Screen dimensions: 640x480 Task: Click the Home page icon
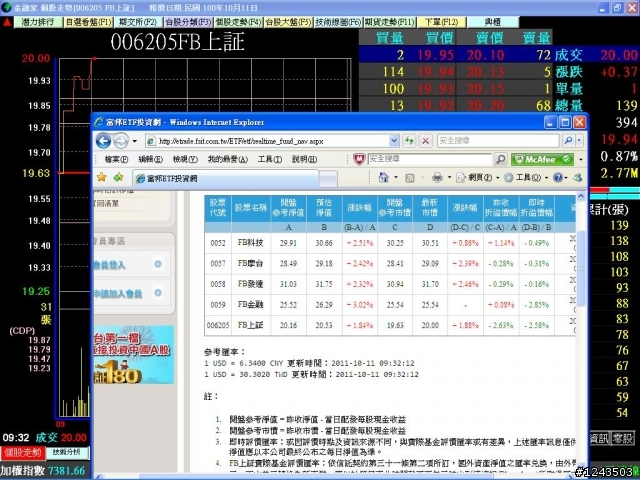pyautogui.click(x=384, y=177)
